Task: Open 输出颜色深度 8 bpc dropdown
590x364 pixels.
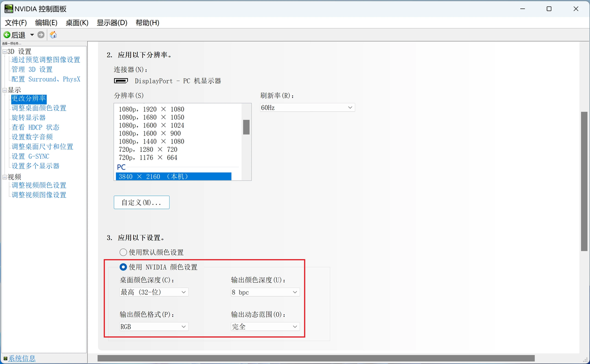Action: point(265,292)
